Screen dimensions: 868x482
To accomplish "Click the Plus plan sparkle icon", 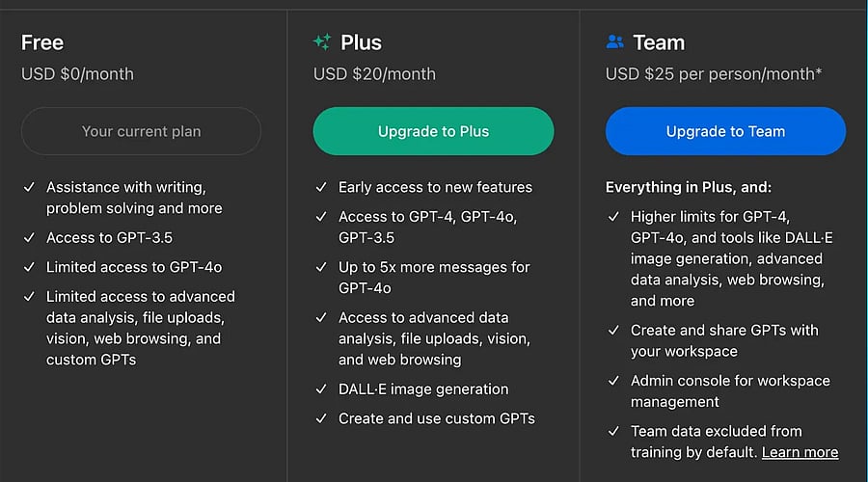I will [322, 42].
